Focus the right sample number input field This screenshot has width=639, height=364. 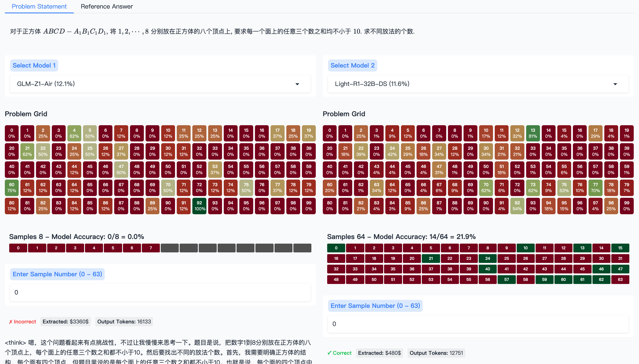(478, 324)
